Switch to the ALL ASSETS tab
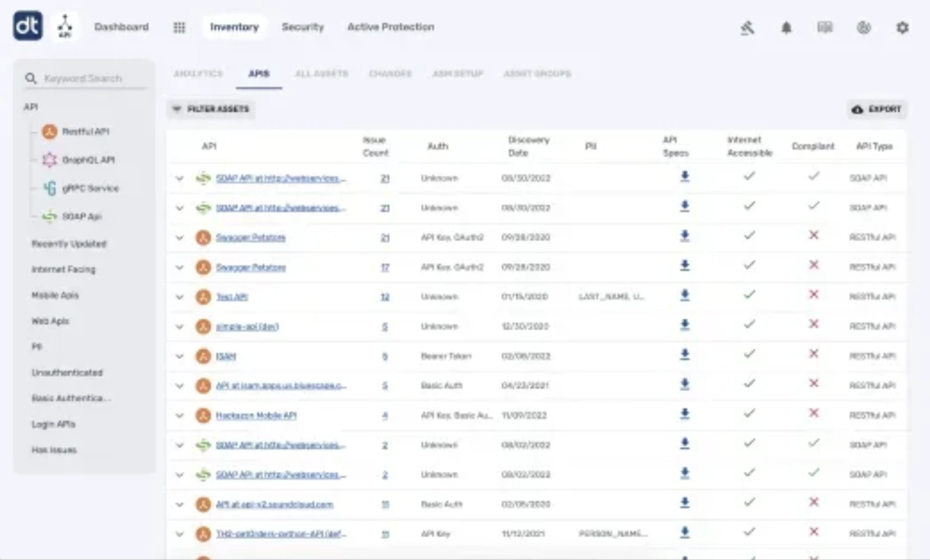Viewport: 930px width, 560px height. [321, 73]
